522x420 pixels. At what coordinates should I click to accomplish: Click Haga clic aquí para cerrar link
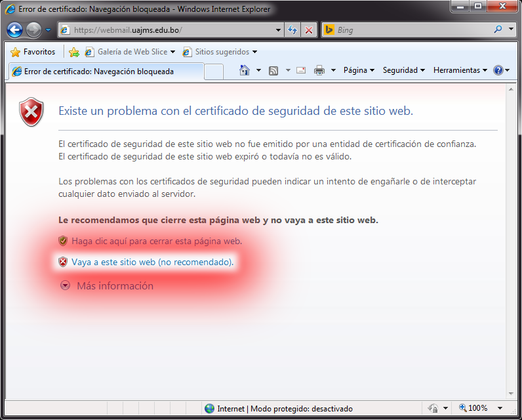157,241
